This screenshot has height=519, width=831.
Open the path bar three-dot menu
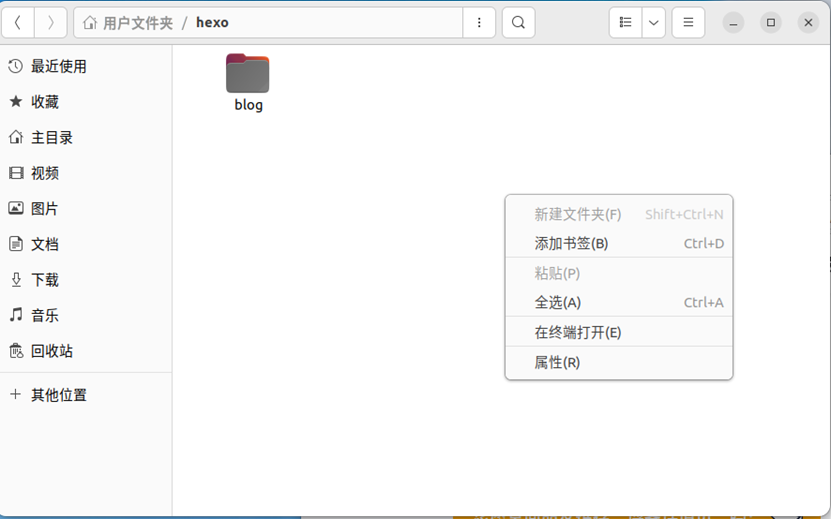point(480,22)
